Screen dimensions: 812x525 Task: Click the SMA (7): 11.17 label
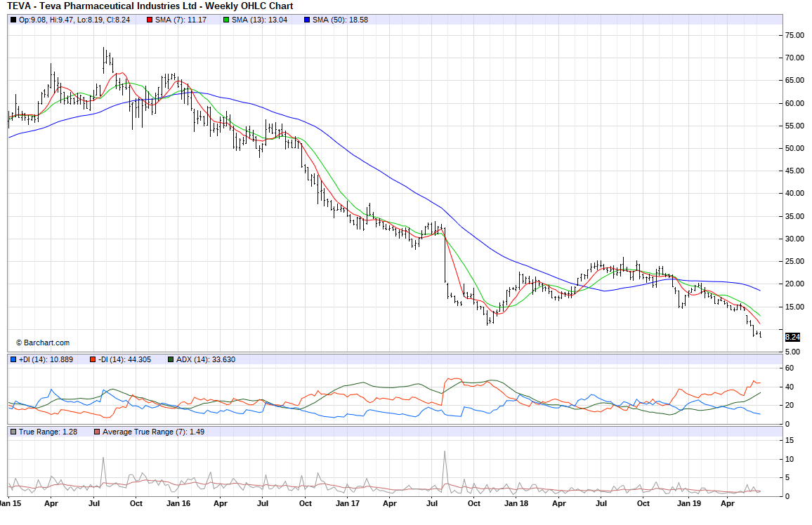coord(181,20)
